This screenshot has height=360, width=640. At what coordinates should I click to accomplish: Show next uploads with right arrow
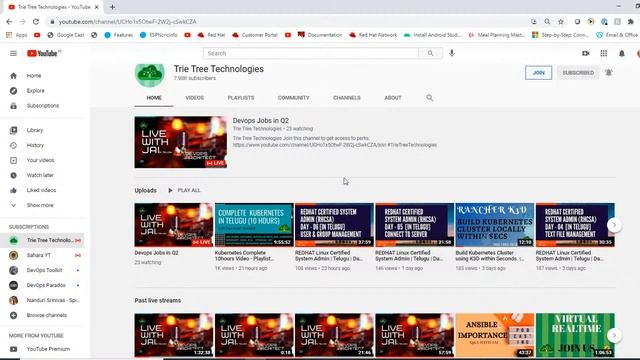tap(614, 225)
